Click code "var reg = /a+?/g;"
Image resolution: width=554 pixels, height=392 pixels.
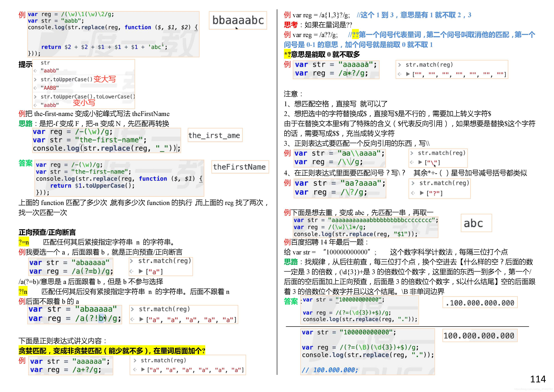65,370
